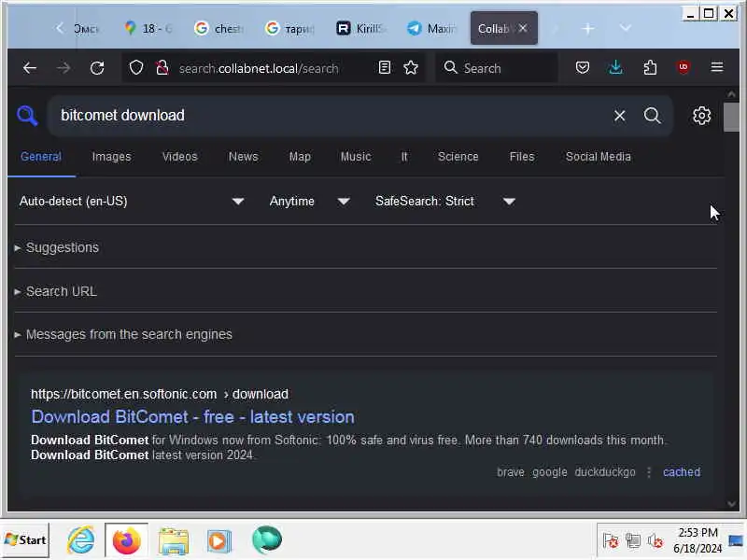Click the bitcomet download search input field

pos(329,116)
